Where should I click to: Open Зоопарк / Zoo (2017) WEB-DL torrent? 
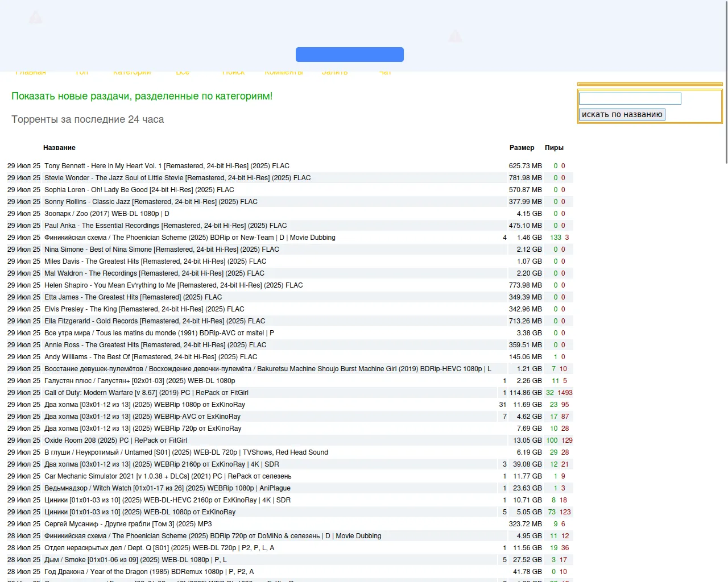click(106, 214)
